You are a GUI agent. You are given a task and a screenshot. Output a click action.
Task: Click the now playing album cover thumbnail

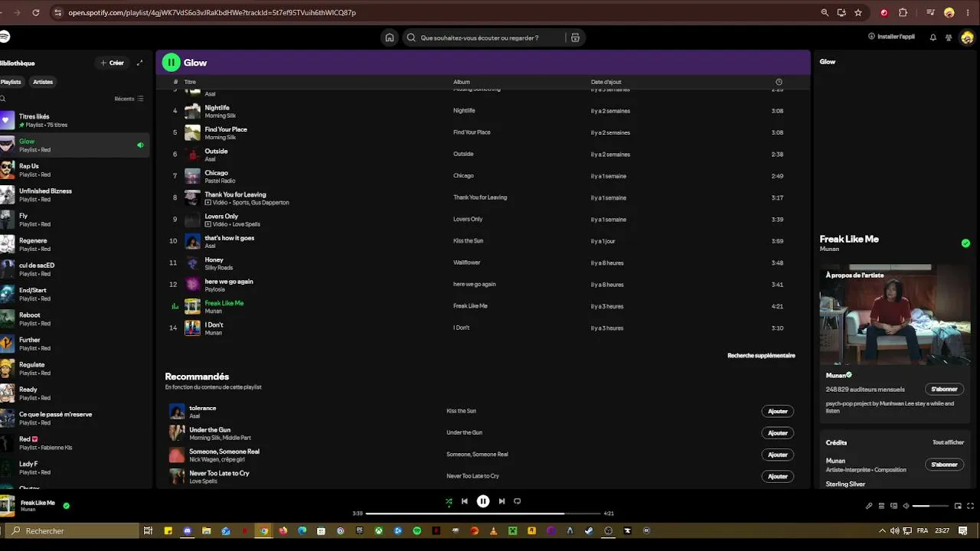(x=8, y=505)
